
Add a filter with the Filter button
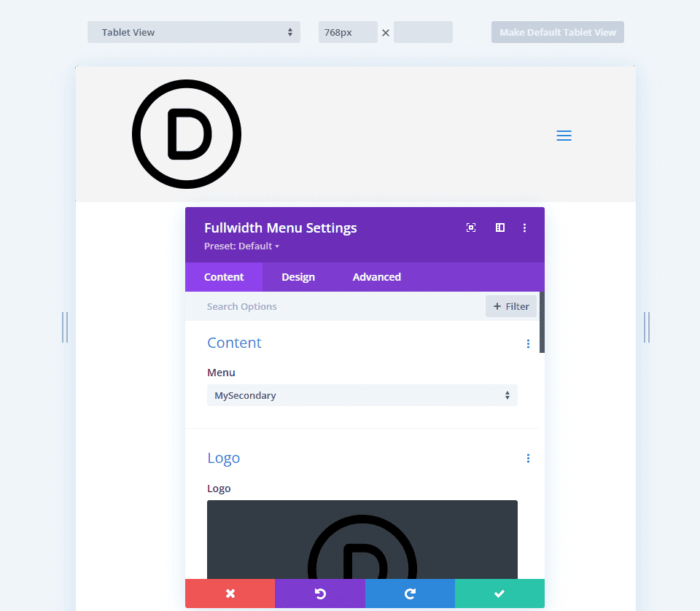point(510,306)
